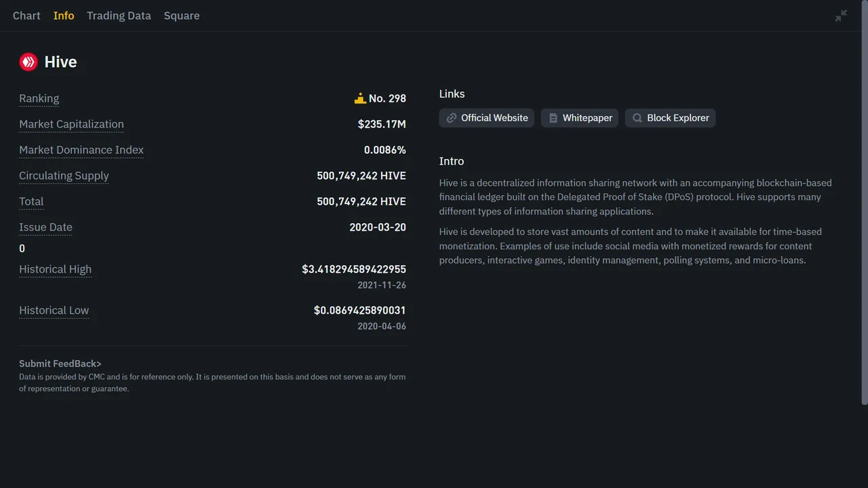868x488 pixels.
Task: Switch to the Chart tab
Action: click(26, 16)
